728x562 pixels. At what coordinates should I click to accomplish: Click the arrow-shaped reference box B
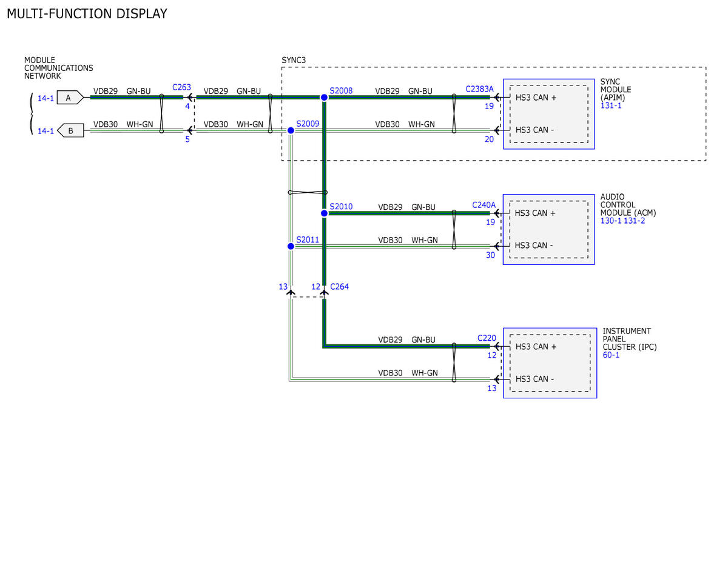click(70, 130)
